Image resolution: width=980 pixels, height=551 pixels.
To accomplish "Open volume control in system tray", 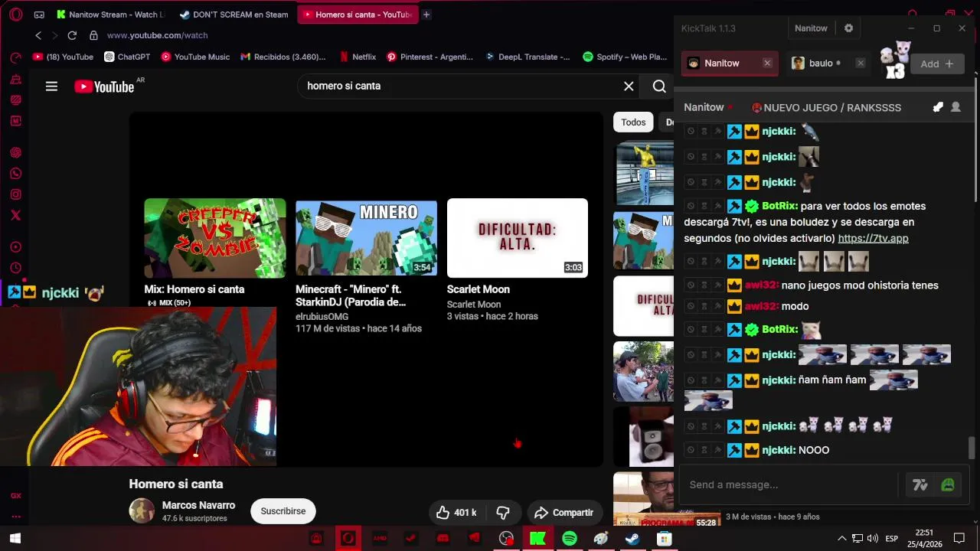I will 873,539.
